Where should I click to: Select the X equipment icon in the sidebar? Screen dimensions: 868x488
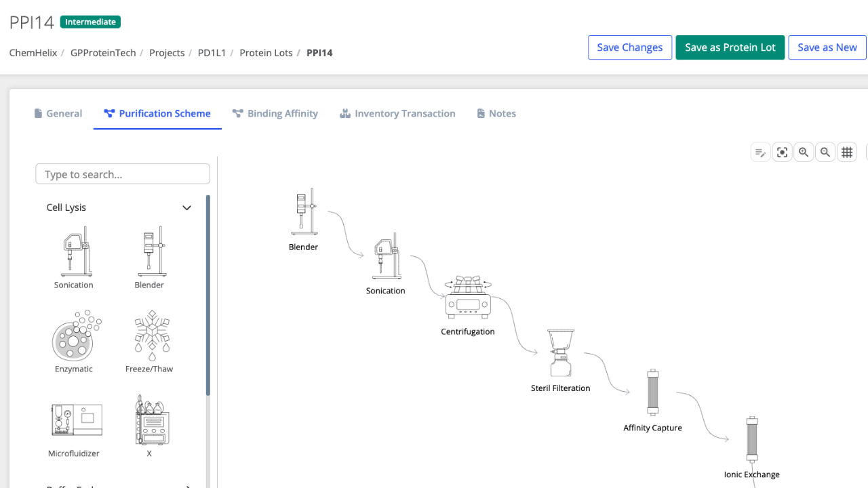(x=150, y=425)
